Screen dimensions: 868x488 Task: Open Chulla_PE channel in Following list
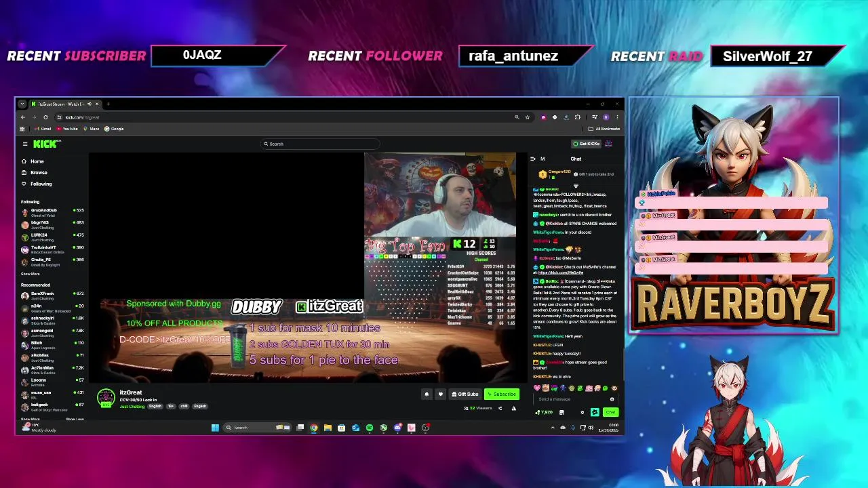(53, 261)
